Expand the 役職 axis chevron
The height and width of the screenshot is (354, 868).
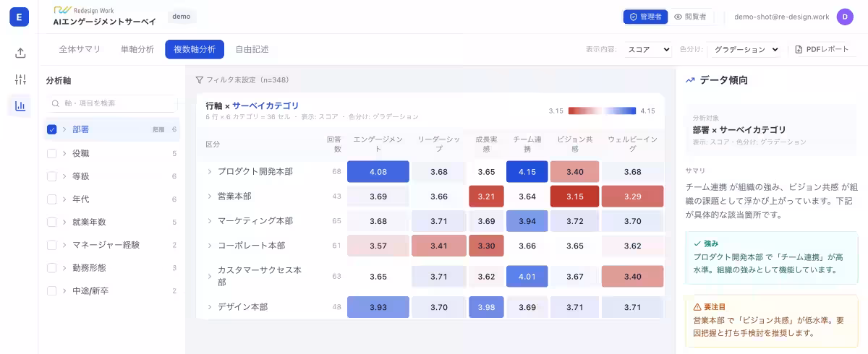point(64,153)
